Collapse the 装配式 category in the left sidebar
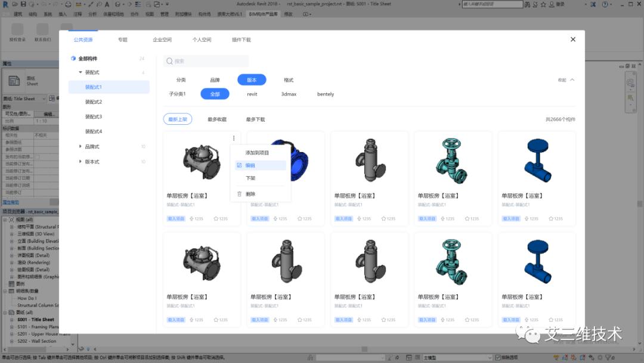Image resolution: width=644 pixels, height=363 pixels. tap(80, 73)
